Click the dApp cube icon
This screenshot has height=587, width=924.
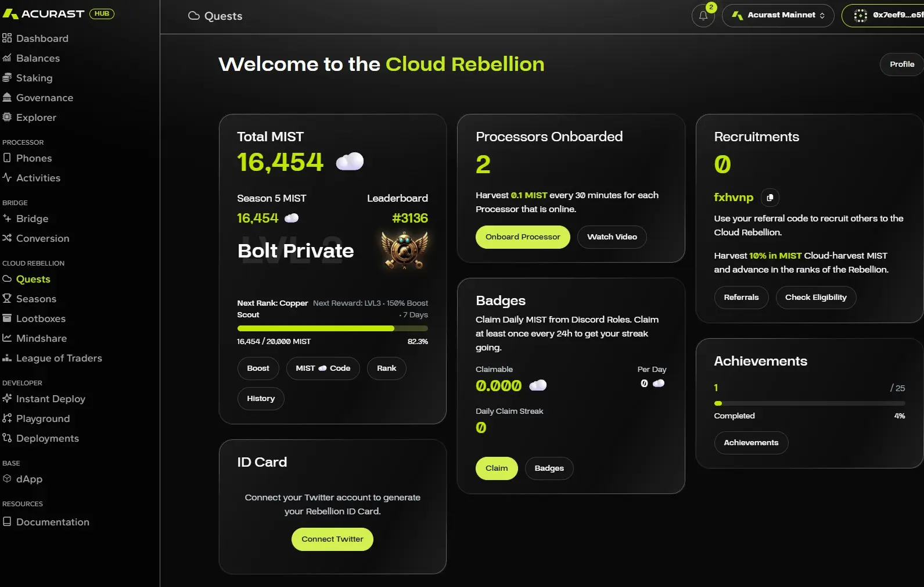[x=7, y=479]
